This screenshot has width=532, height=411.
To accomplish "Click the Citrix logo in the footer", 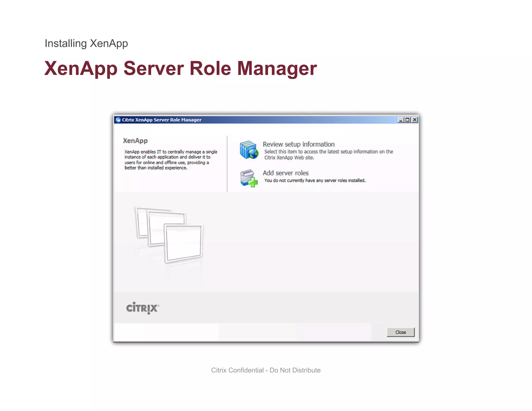I will (142, 308).
